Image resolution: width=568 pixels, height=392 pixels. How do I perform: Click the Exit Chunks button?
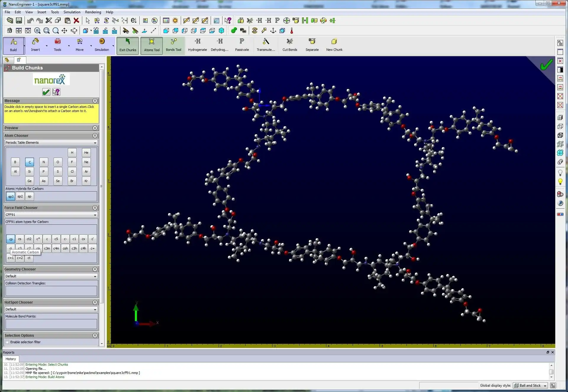pos(128,44)
